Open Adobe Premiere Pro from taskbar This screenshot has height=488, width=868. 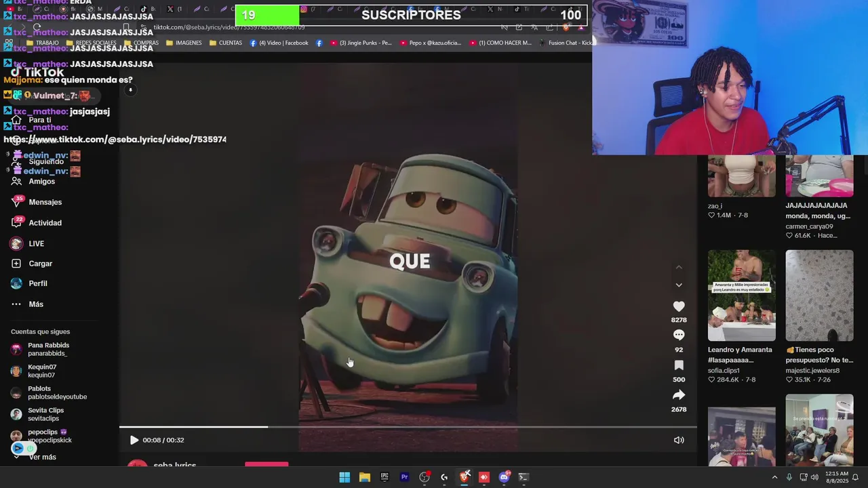(404, 477)
